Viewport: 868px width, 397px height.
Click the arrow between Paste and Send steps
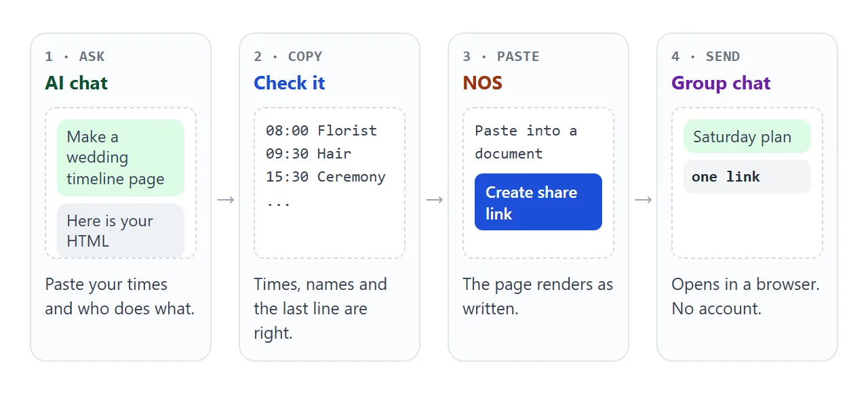643,199
